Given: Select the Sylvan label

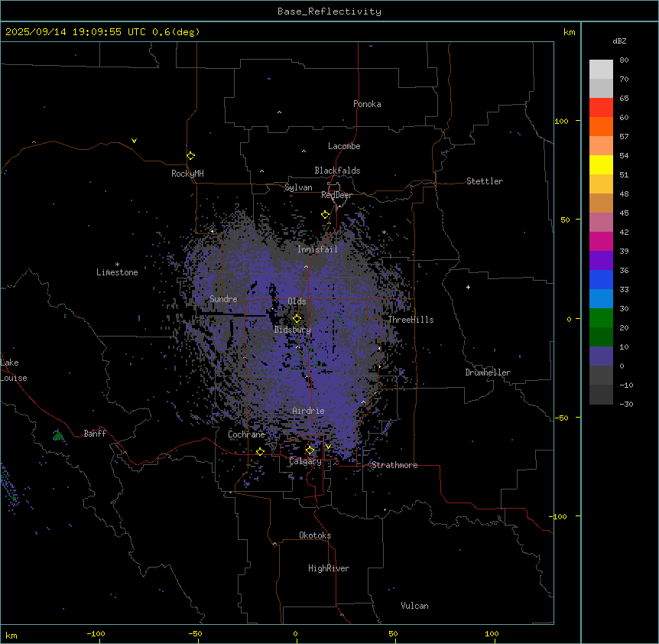Looking at the screenshot, I should [298, 187].
